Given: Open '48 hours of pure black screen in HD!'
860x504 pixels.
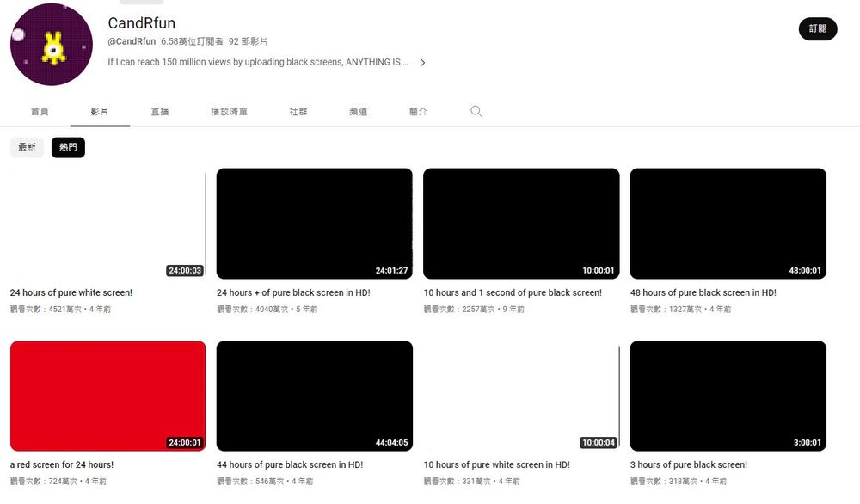Looking at the screenshot, I should [728, 223].
